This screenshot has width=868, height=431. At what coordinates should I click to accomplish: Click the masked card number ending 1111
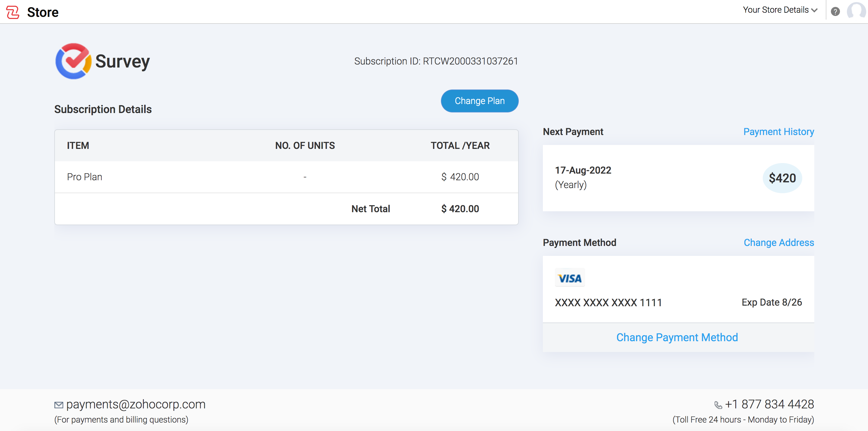pos(608,302)
